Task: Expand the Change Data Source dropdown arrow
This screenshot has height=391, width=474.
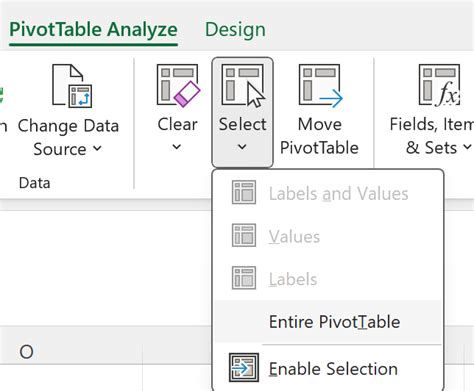Action: (97, 148)
